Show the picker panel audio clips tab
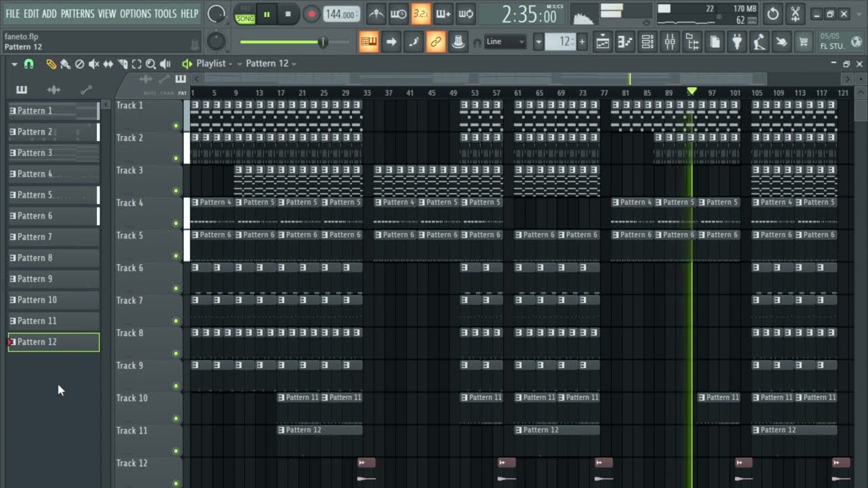 54,89
